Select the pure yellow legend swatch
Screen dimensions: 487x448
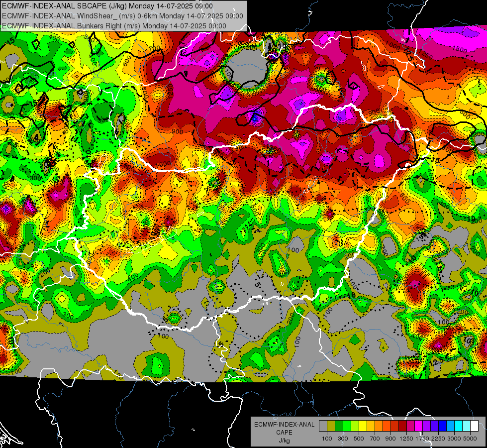click(363, 426)
